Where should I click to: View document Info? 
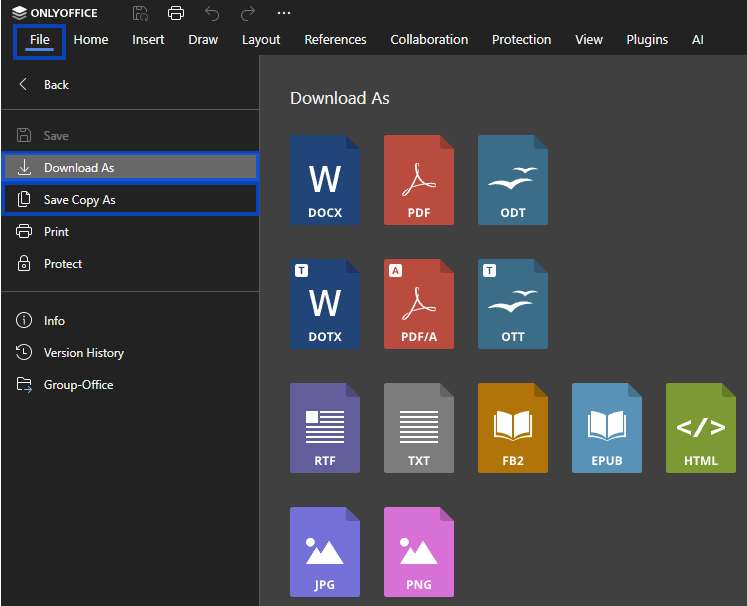130,321
